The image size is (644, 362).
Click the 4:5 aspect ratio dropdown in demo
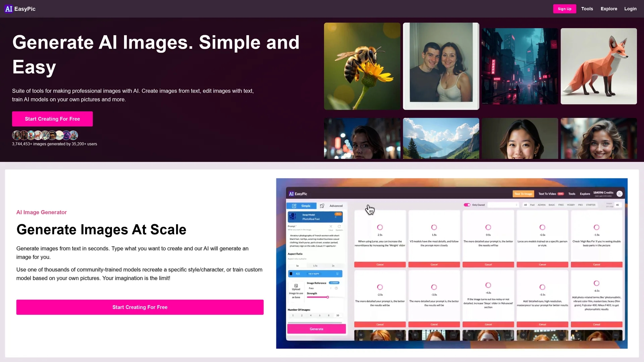point(315,274)
